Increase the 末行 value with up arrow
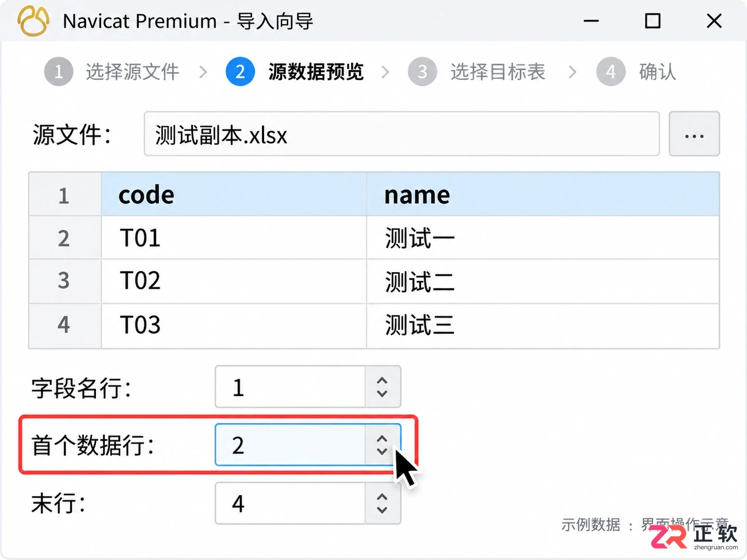 [382, 497]
